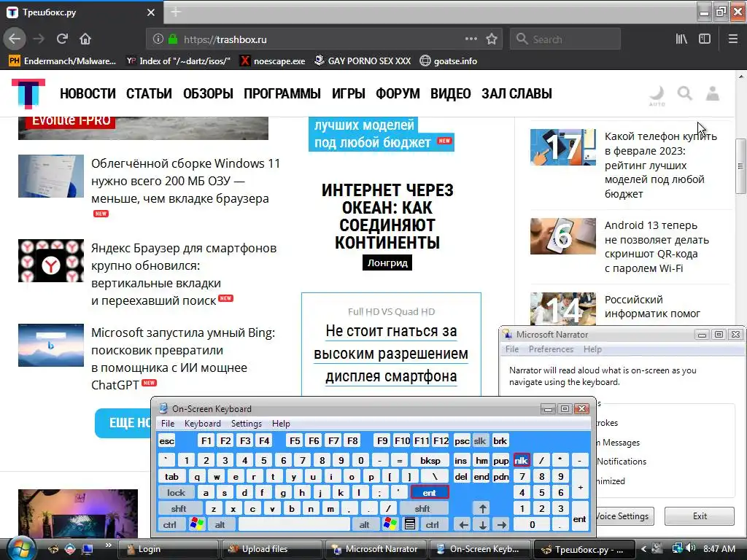
Task: Reload the trashbox.ru page
Action: [x=62, y=39]
